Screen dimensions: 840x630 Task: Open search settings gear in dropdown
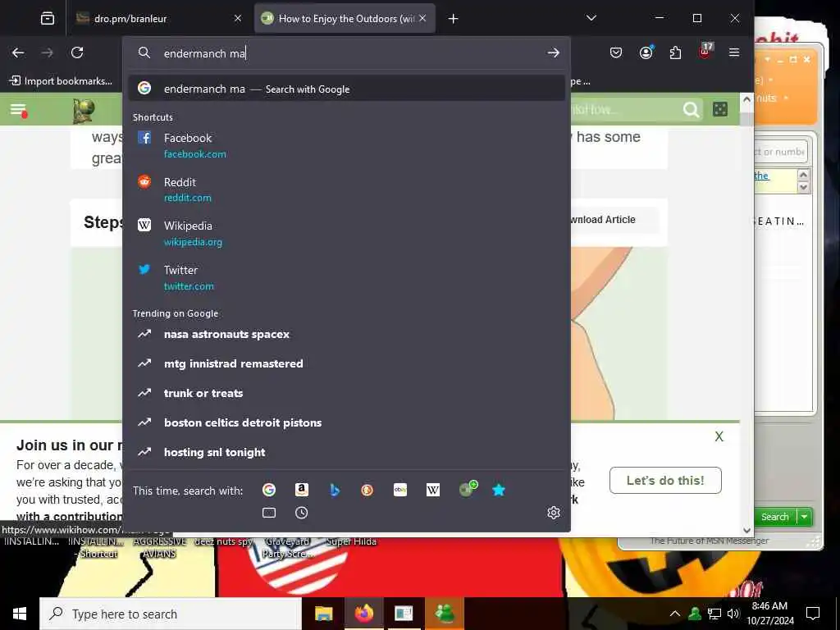coord(554,513)
